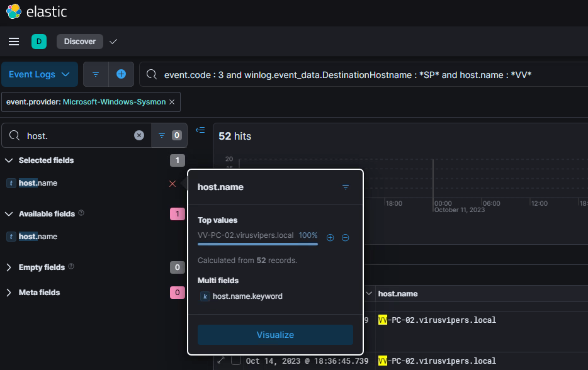
Task: Collapse the Selected fields section
Action: click(x=9, y=160)
